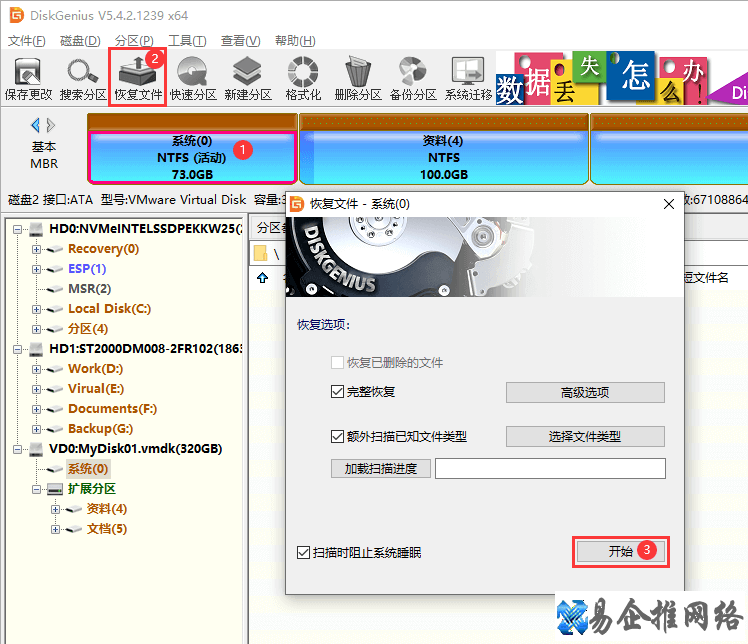Toggle 额外扫描已知文件类型 checkbox
The image size is (748, 644).
coord(338,436)
